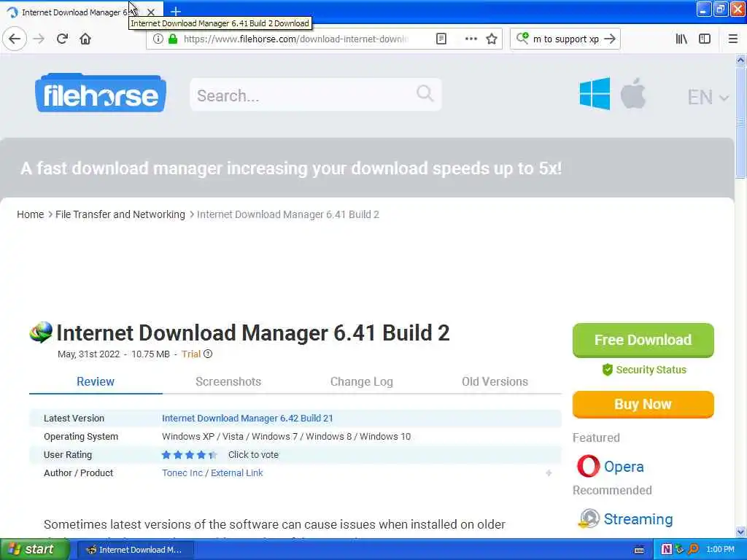Click the Buy Now button

[x=643, y=404]
